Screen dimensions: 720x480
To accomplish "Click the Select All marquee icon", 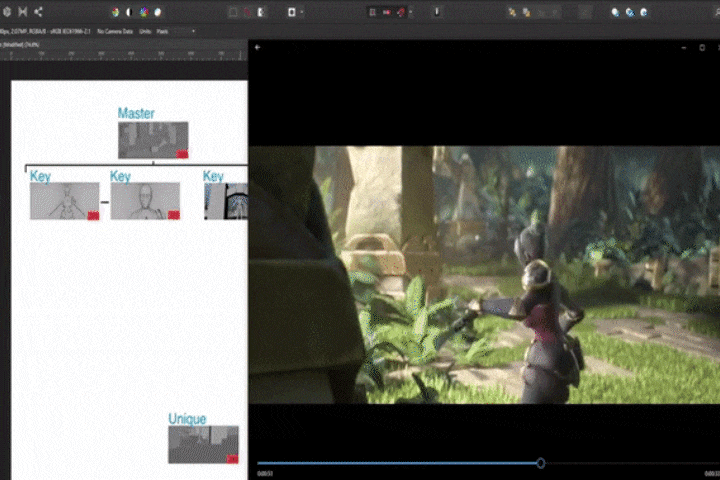I will pyautogui.click(x=233, y=12).
